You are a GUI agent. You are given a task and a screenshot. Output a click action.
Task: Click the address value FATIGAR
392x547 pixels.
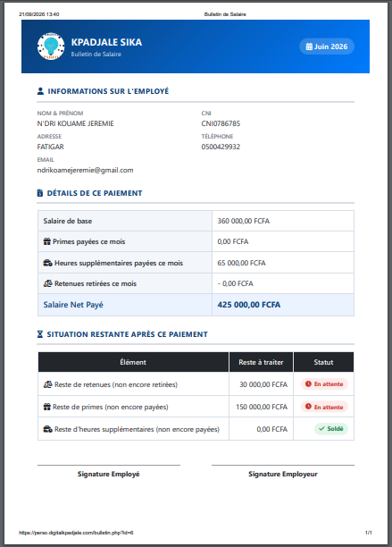click(51, 147)
